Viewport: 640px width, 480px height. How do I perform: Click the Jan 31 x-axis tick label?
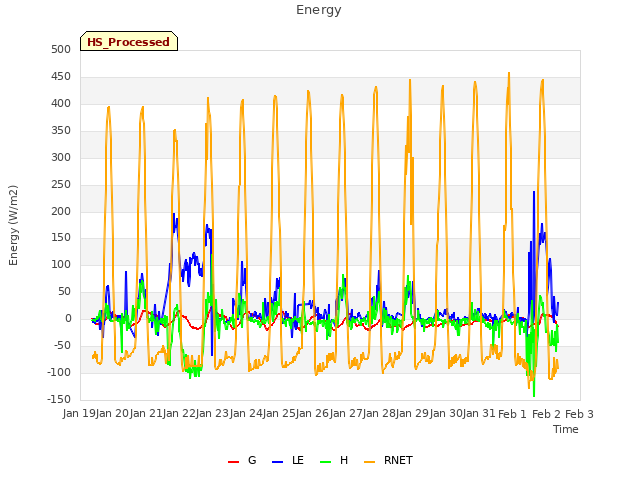coord(479,414)
